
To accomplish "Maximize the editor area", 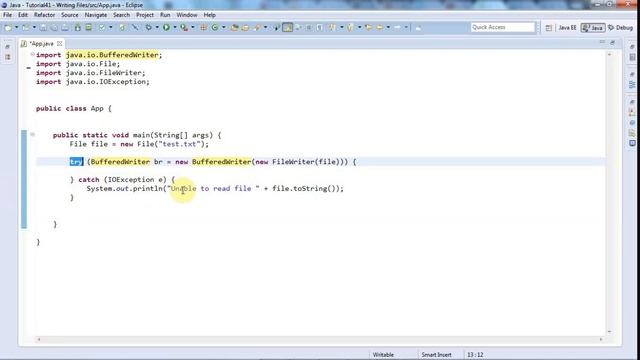I will [x=613, y=42].
